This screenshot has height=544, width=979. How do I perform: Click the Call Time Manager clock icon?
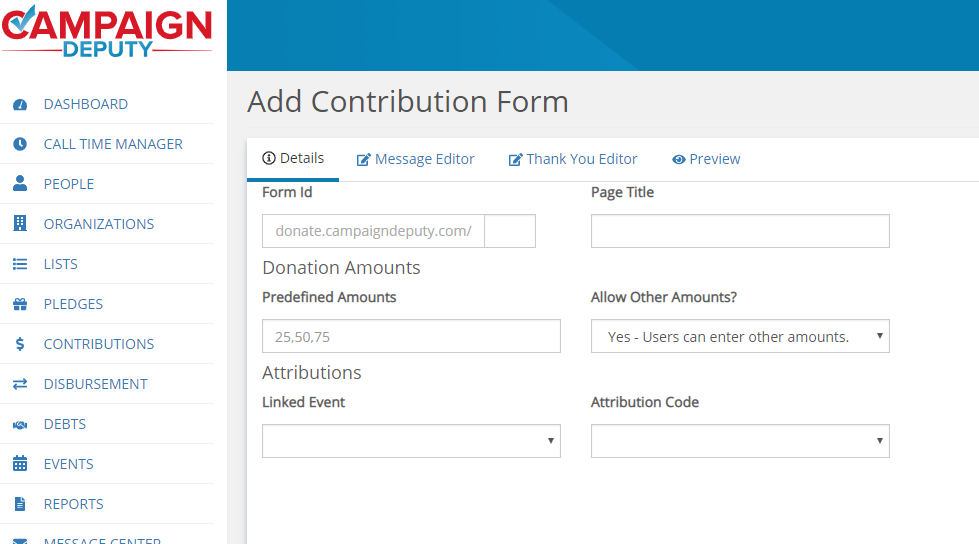(20, 144)
